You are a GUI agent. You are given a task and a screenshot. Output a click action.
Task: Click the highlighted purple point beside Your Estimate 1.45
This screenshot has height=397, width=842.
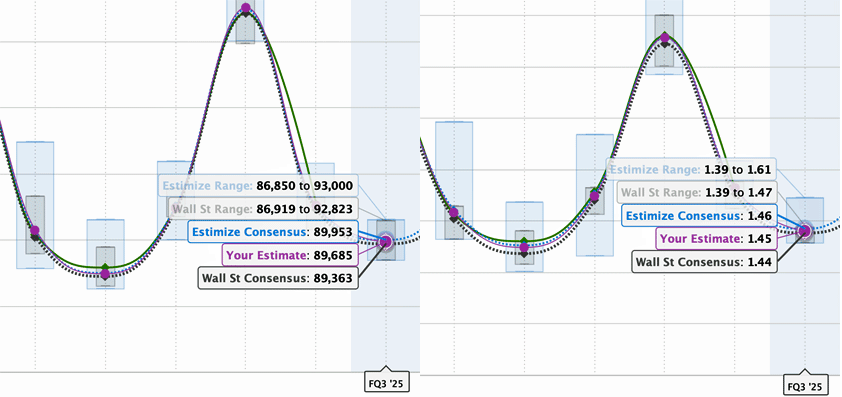pos(804,230)
